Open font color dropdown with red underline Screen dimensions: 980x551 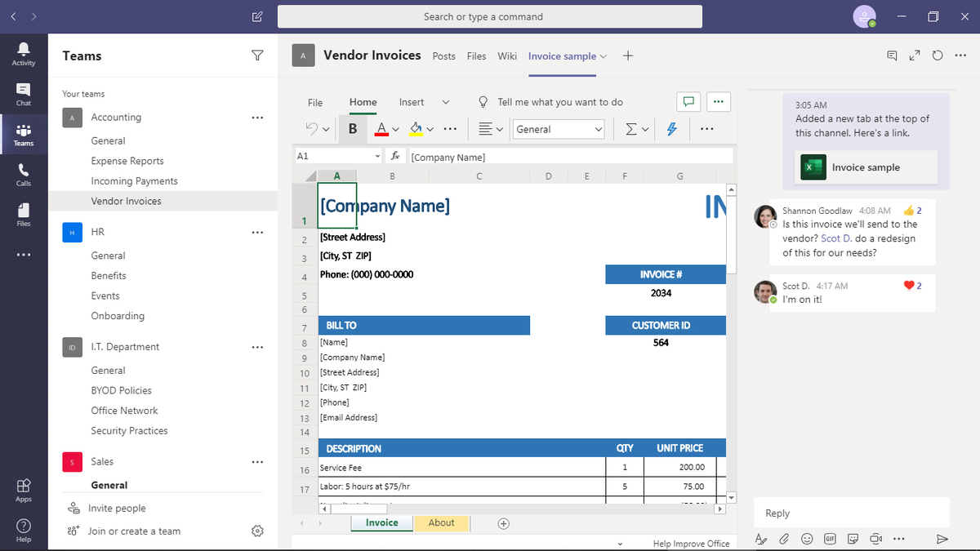click(x=395, y=129)
